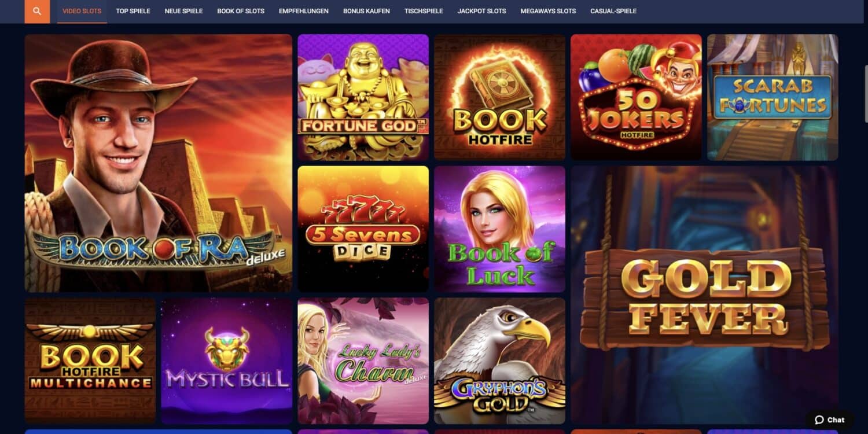Viewport: 868px width, 434px height.
Task: Play the Gold Fever game
Action: coord(704,295)
